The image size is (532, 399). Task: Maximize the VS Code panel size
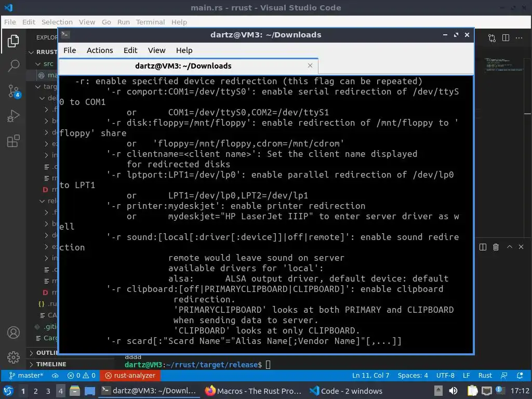click(x=510, y=247)
